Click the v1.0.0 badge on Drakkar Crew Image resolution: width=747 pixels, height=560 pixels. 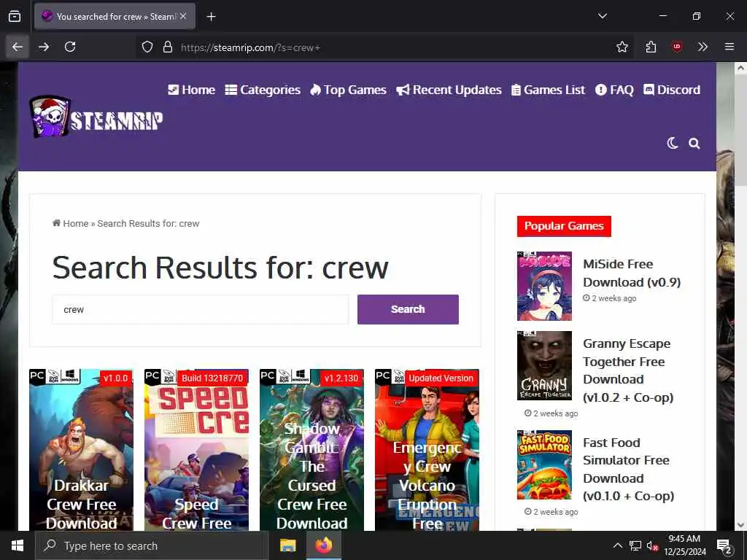[x=116, y=378]
